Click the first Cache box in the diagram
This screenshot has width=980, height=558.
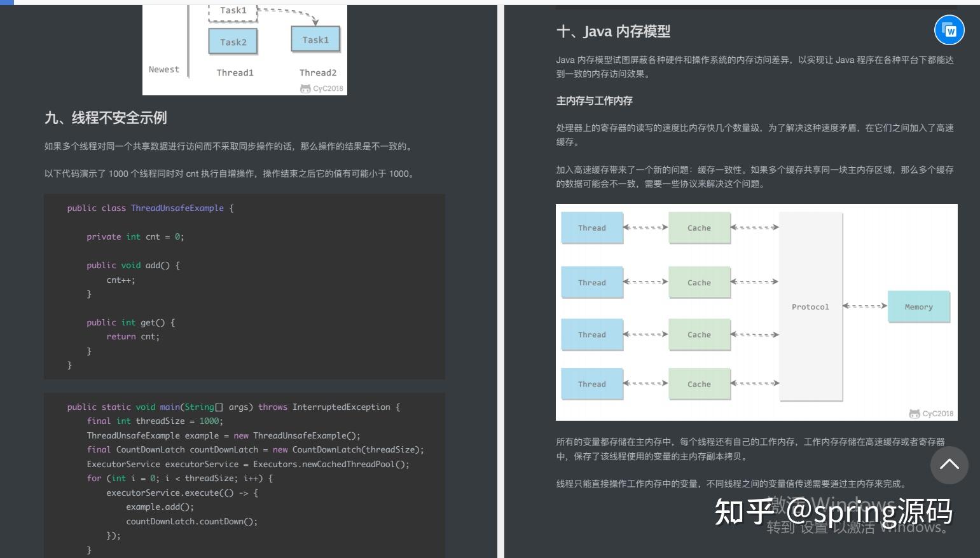pyautogui.click(x=699, y=228)
